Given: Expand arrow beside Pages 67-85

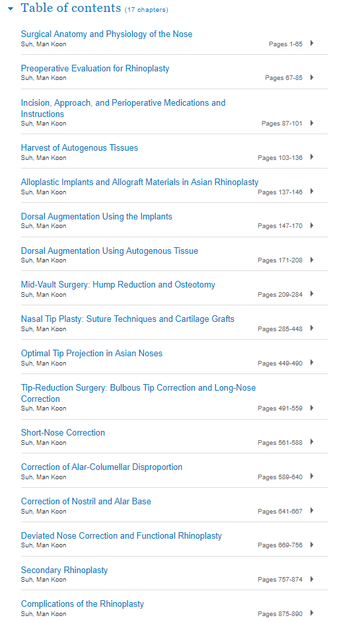Looking at the screenshot, I should point(312,77).
